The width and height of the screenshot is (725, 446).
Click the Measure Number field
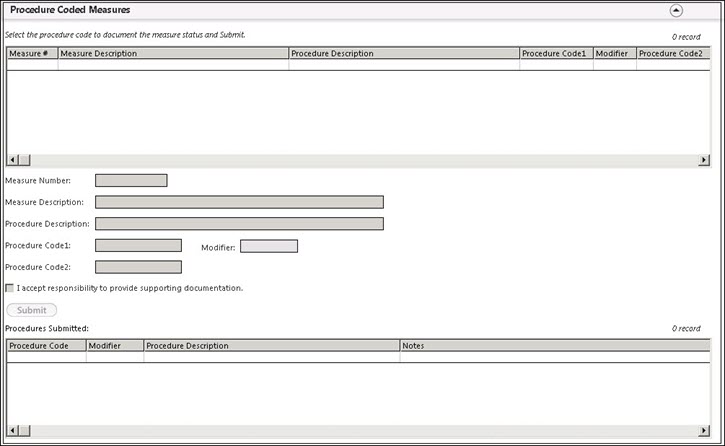[x=131, y=180]
